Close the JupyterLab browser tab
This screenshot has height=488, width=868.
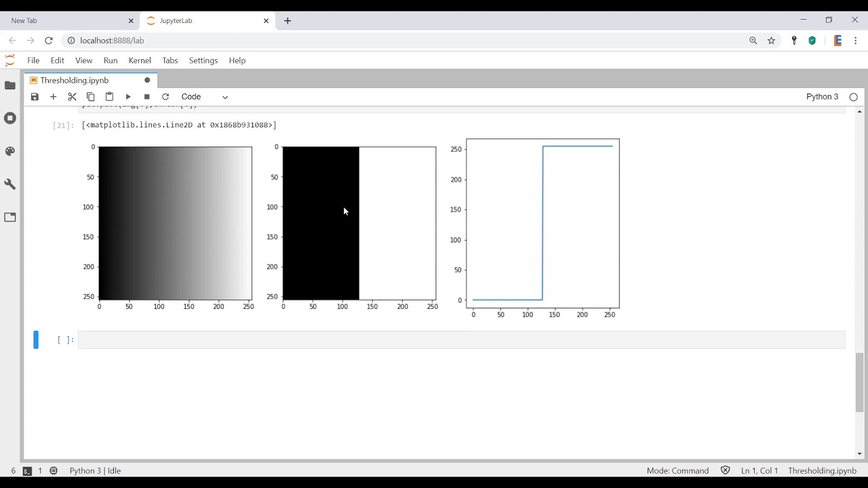pos(267,21)
